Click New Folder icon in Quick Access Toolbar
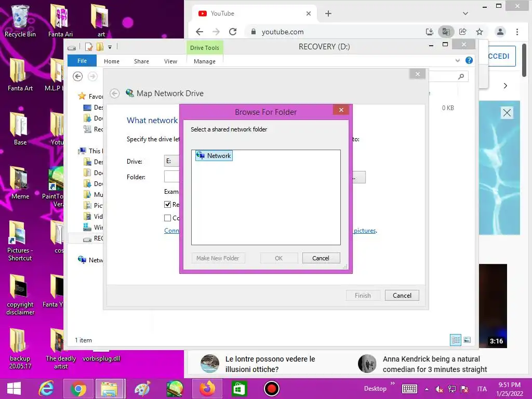Viewport: 532px width, 399px height. [100, 47]
